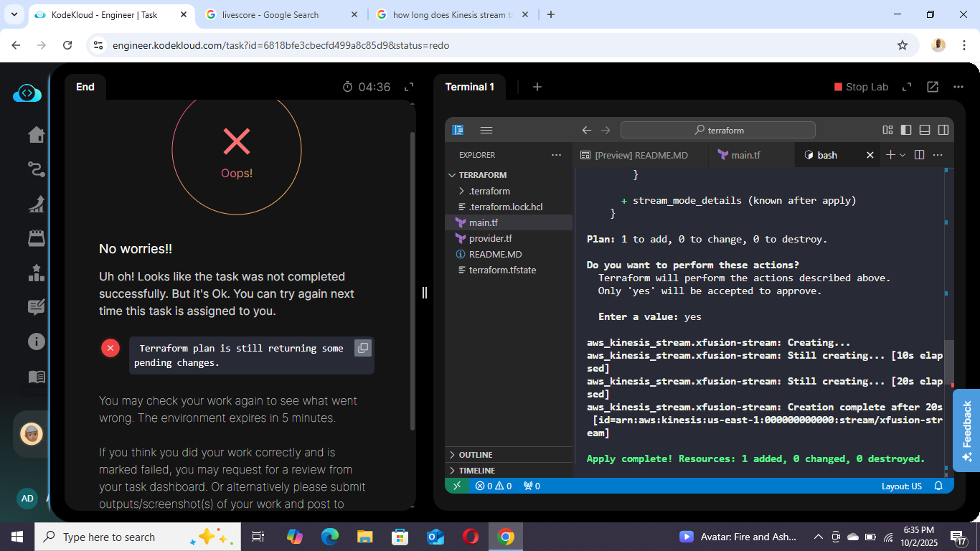
Task: Click the leaderboard podium icon in sidebar
Action: click(36, 273)
